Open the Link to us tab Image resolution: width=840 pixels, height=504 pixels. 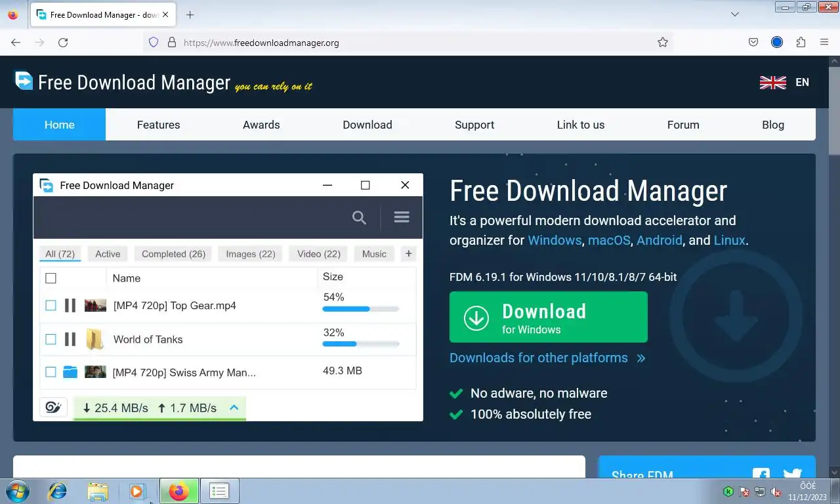click(581, 125)
